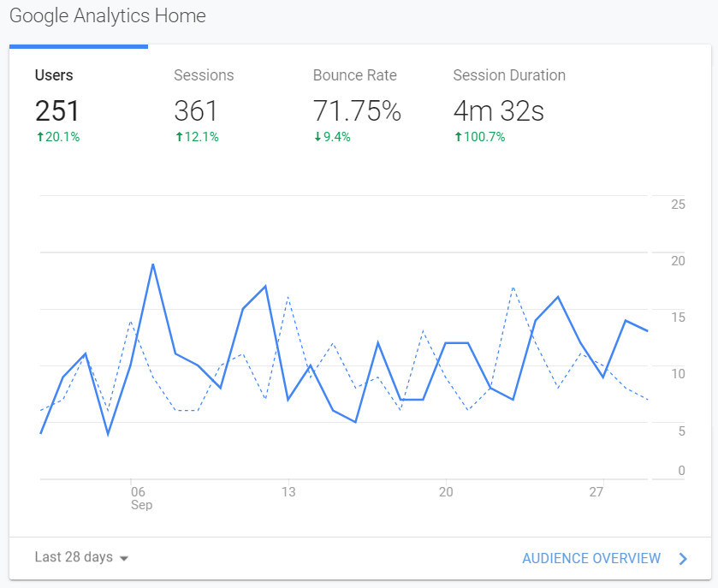Viewport: 718px width, 588px height.
Task: Click the y-axis label 20
Action: 678,261
